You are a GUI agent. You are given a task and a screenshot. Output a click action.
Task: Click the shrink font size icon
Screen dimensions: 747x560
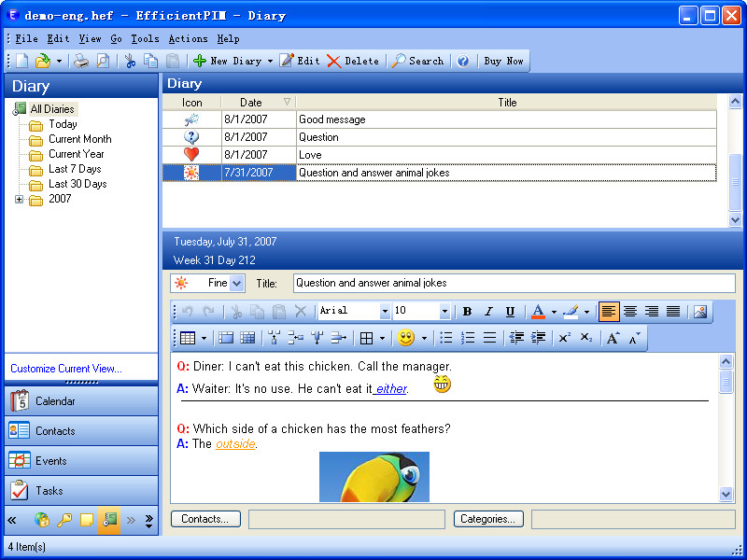(x=635, y=338)
